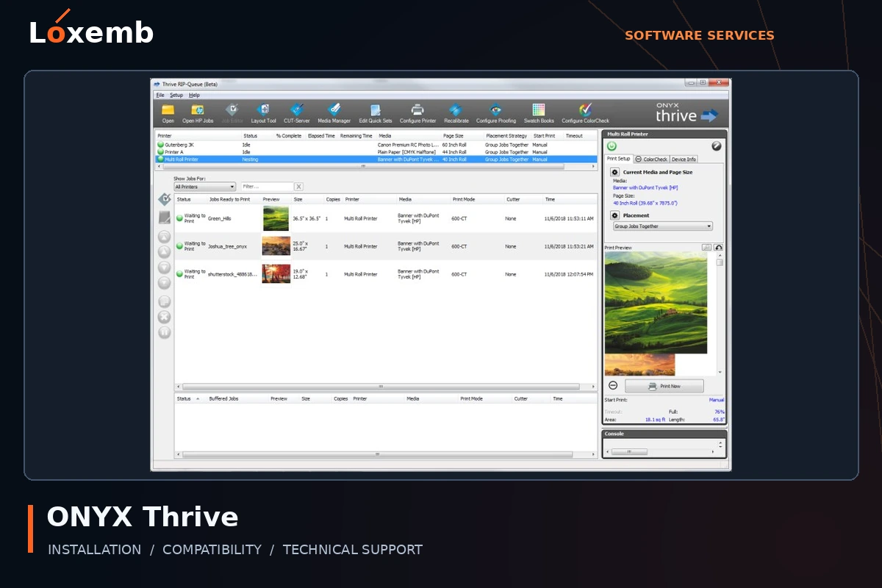
Task: Click the checkmark diamond icon left of job list
Action: 165,199
